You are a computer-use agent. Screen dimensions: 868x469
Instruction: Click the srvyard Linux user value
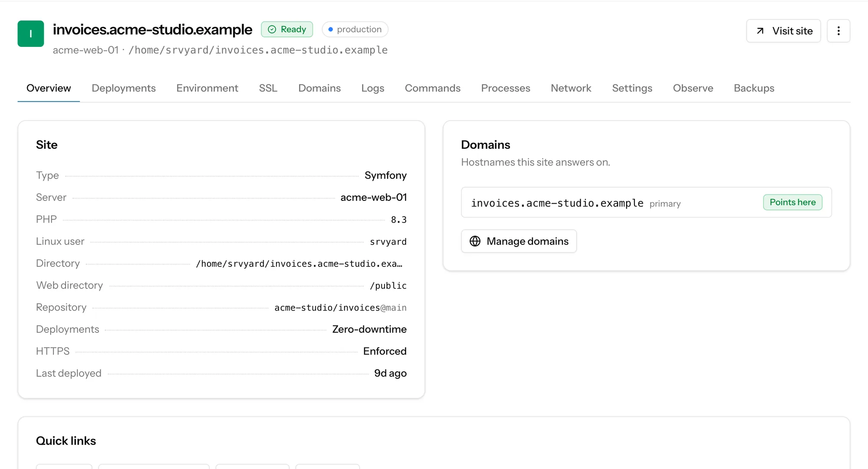pos(388,242)
